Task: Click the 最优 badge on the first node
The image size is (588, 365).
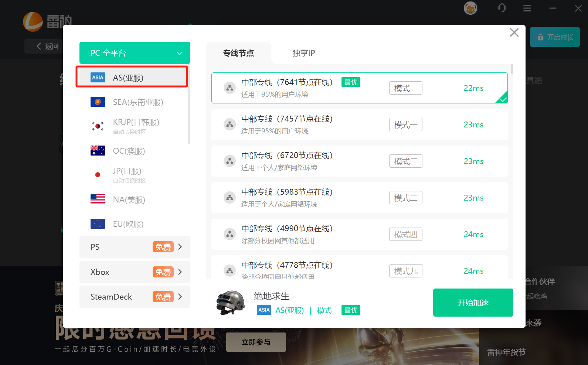Action: point(351,82)
